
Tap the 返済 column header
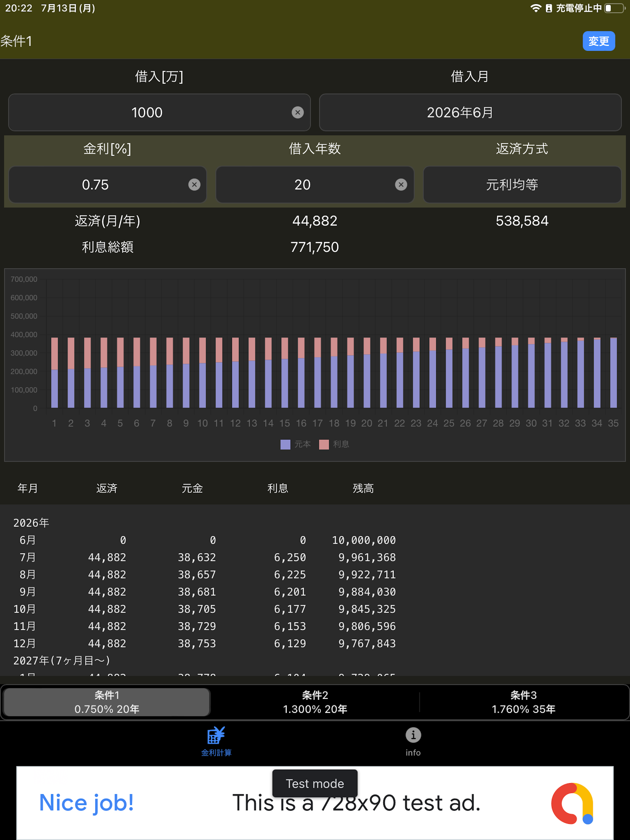pos(107,488)
